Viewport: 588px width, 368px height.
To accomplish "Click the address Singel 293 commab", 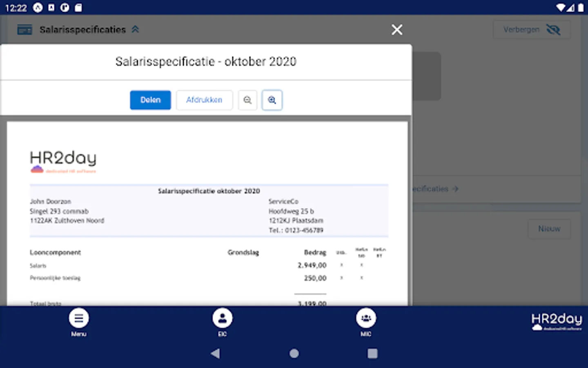I will click(59, 211).
